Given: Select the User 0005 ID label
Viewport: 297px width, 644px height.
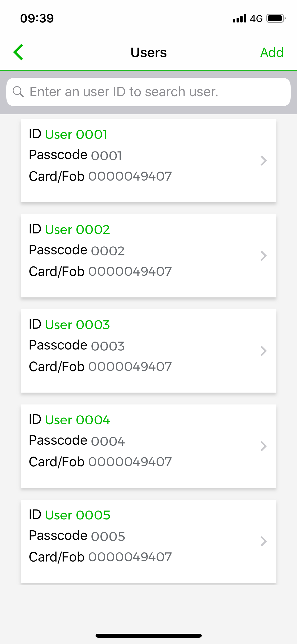Looking at the screenshot, I should (x=78, y=515).
